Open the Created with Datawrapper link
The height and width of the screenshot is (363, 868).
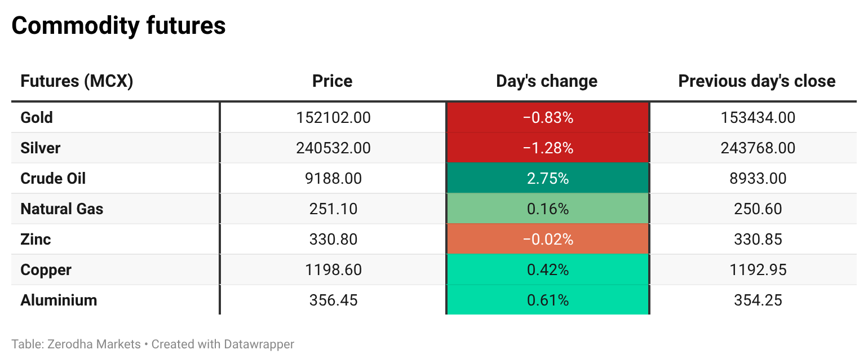coord(223,344)
